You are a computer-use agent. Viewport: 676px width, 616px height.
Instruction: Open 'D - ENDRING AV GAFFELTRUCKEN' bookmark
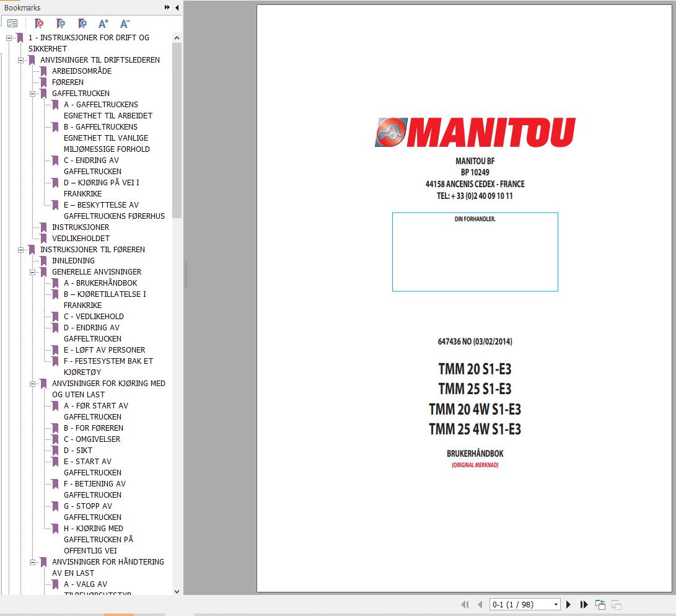point(92,333)
